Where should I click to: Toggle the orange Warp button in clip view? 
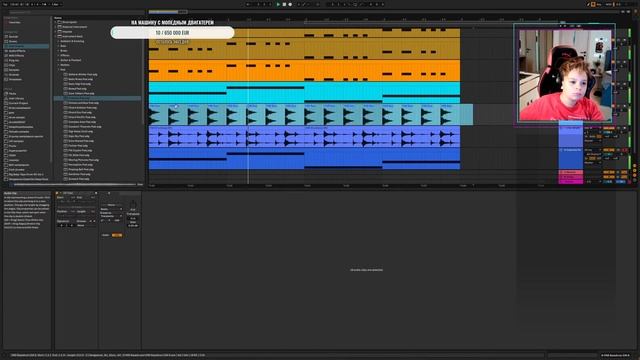pyautogui.click(x=117, y=235)
